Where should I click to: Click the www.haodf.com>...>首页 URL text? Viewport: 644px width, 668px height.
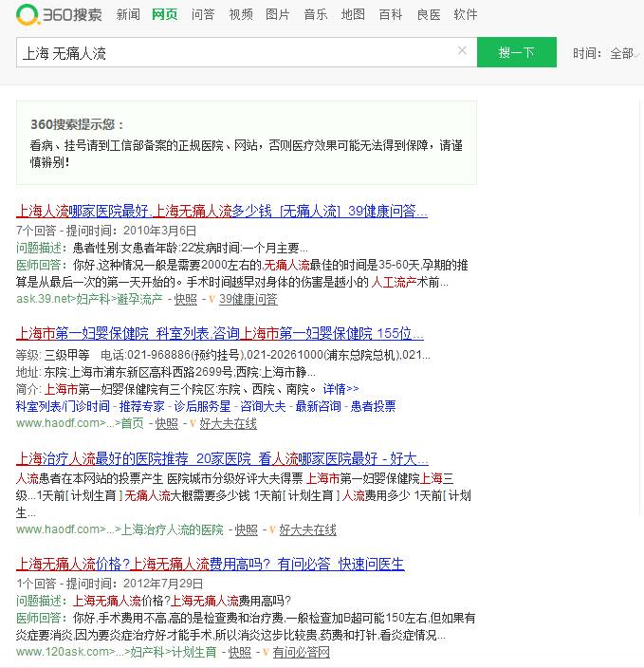click(x=80, y=424)
